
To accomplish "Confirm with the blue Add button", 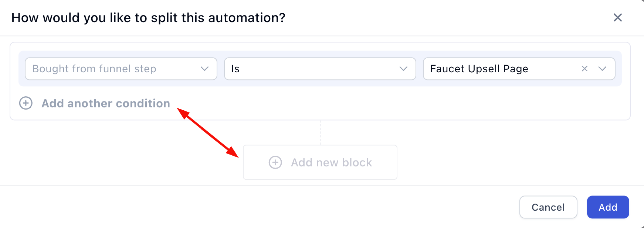I will click(x=608, y=207).
